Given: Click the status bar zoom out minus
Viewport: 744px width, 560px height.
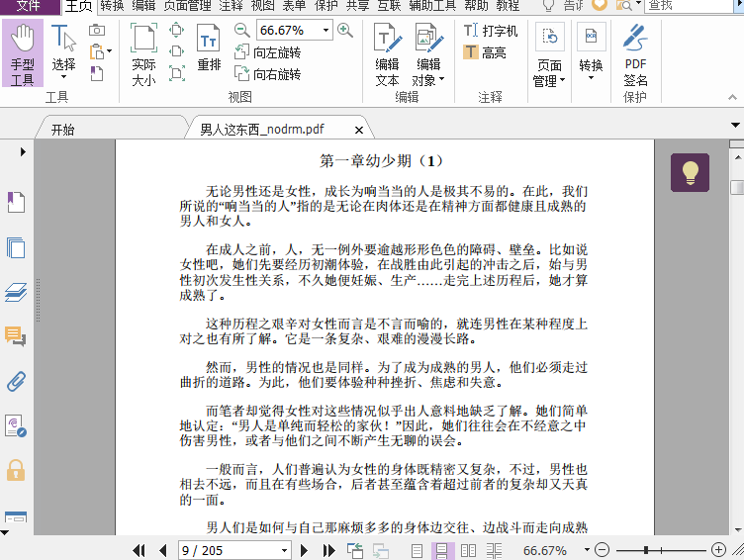Looking at the screenshot, I should 602,550.
